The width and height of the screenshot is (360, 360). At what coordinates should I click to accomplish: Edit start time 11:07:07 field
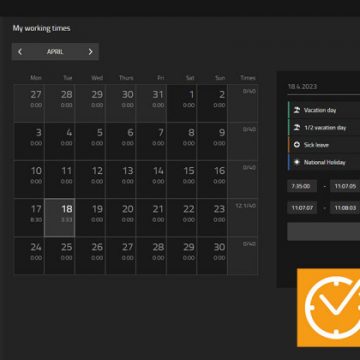click(x=302, y=208)
